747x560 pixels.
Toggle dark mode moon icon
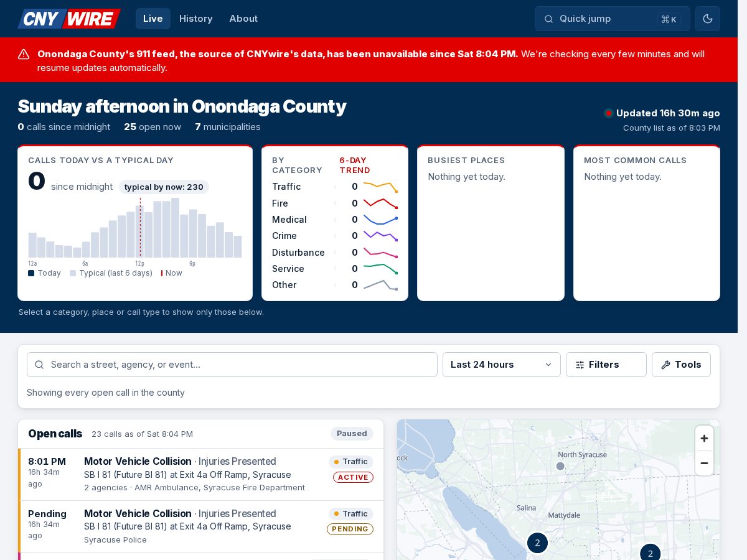pos(708,19)
